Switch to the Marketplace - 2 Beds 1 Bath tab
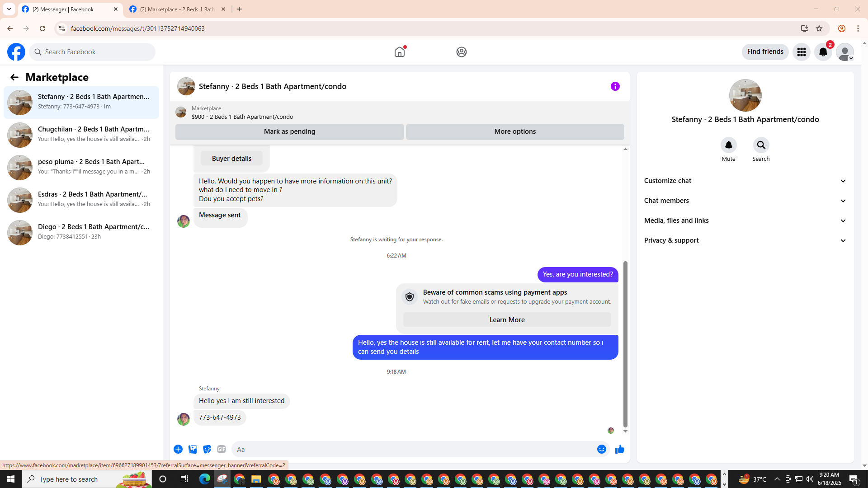Image resolution: width=868 pixels, height=488 pixels. pos(177,9)
